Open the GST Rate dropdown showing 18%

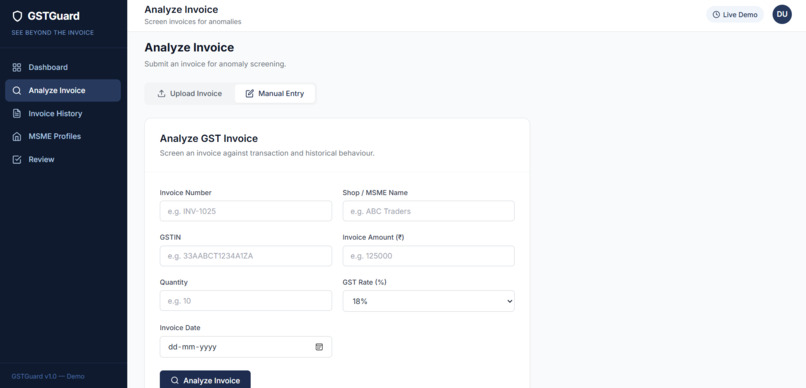pos(429,301)
